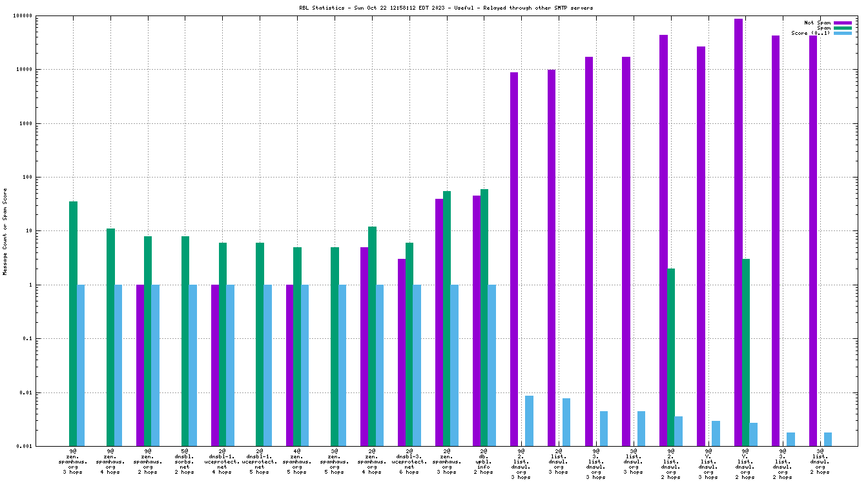Click the RBL Statistics chart title
Viewport: 868px width, 488px height.
coord(433,8)
